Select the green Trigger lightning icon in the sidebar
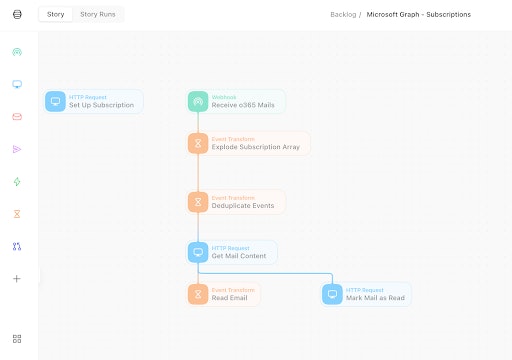Image resolution: width=512 pixels, height=360 pixels. tap(17, 181)
